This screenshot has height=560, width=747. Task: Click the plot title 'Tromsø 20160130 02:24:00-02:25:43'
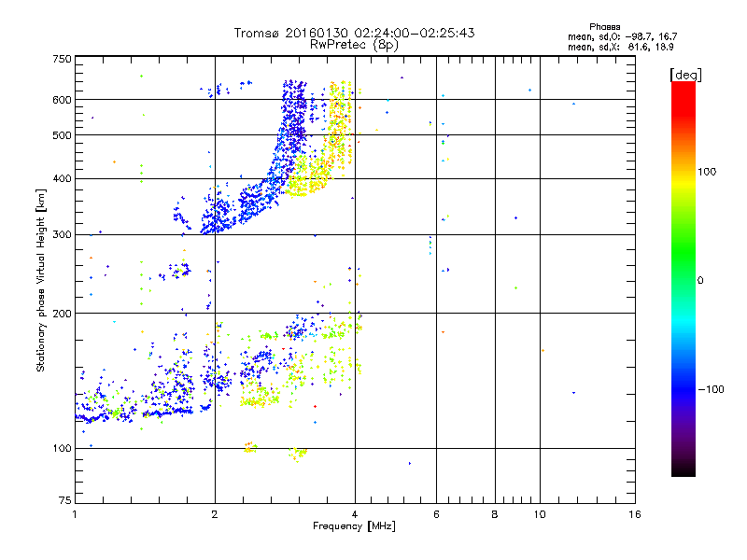[354, 33]
